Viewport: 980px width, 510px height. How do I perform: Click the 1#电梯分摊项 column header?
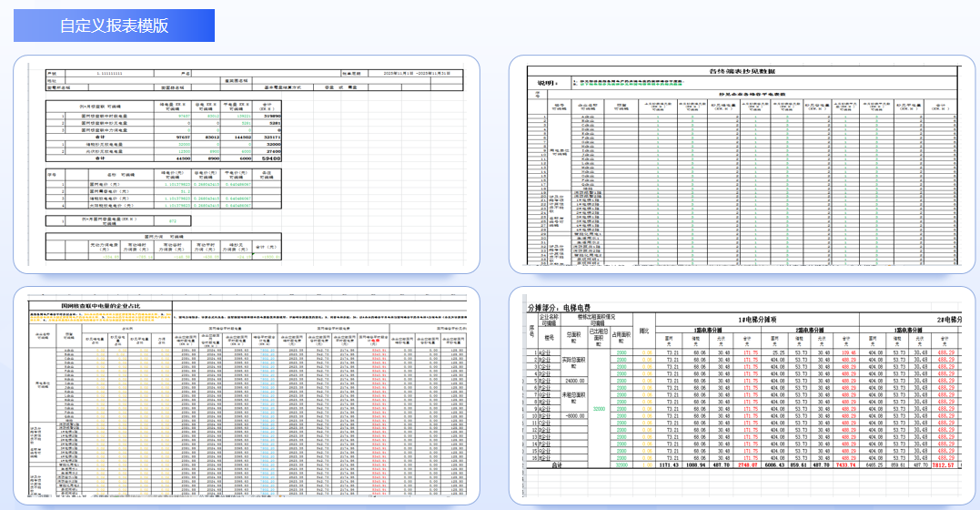click(756, 320)
